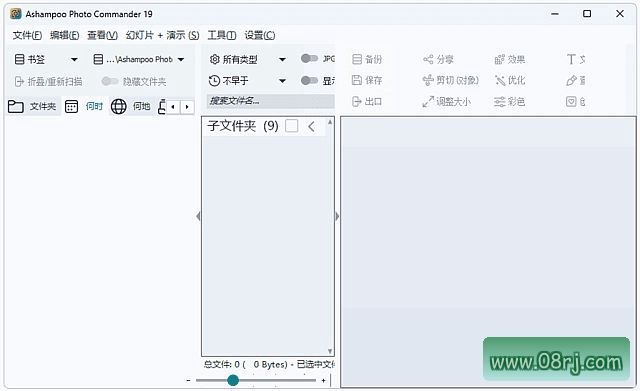Click the plus button of thumbnail slider
The height and width of the screenshot is (391, 640).
coord(323,380)
